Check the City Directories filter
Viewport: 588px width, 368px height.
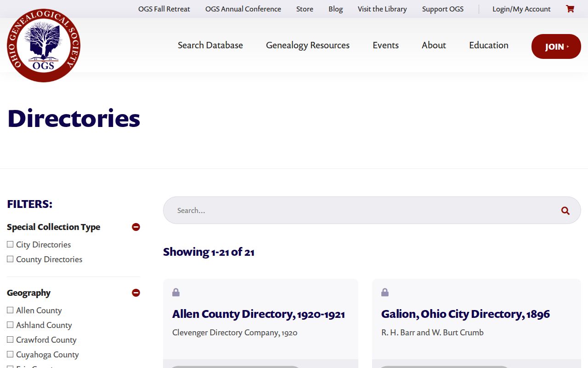click(10, 244)
